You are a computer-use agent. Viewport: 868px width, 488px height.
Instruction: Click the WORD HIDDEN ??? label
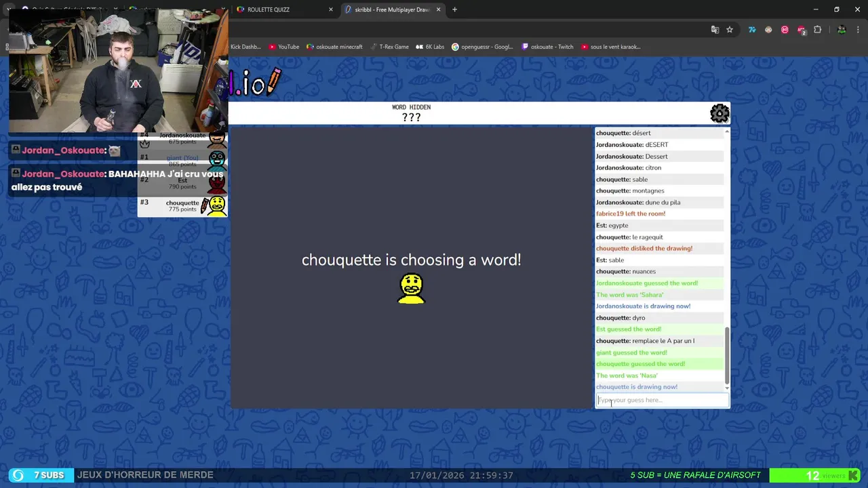coord(411,113)
